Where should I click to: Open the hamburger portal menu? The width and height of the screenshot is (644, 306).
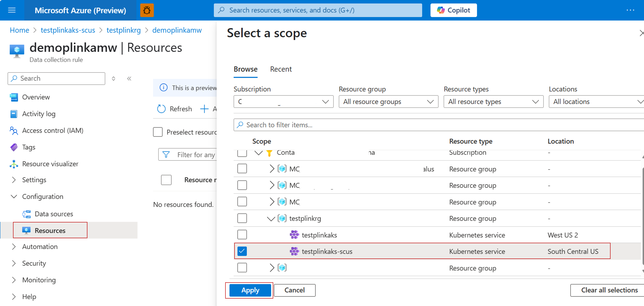(x=12, y=10)
